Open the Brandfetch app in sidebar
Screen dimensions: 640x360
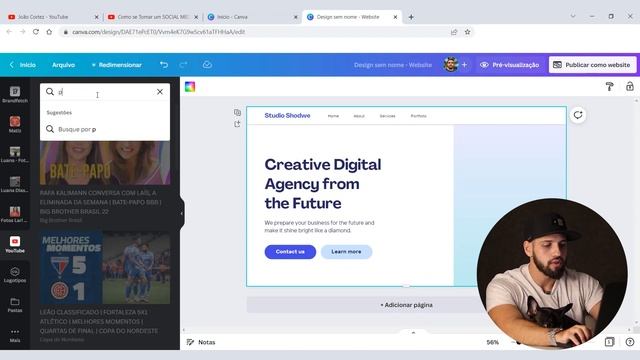tap(15, 94)
